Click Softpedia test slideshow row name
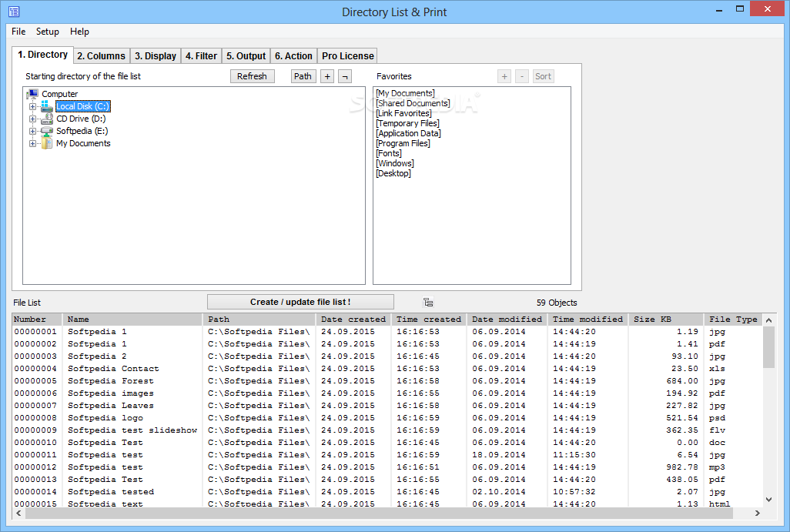This screenshot has width=790, height=532. [x=132, y=430]
